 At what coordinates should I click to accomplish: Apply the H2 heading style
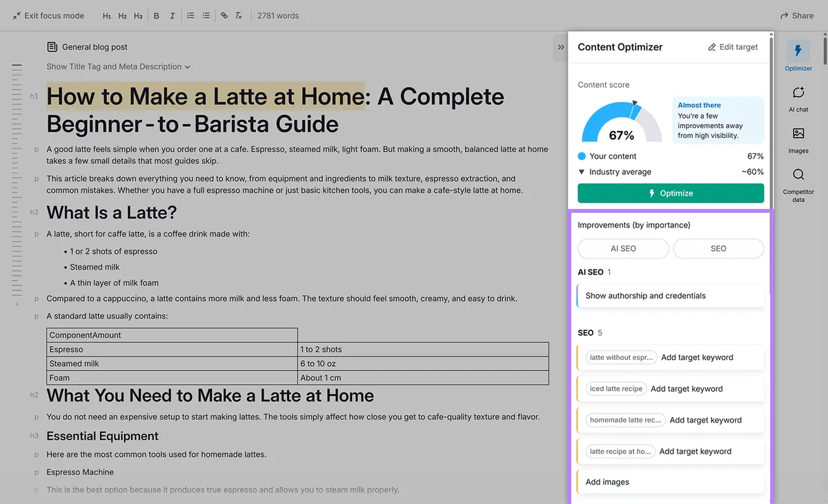(122, 15)
